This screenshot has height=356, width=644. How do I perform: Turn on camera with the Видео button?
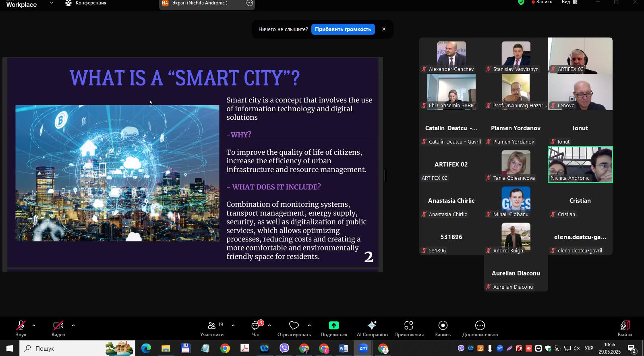(58, 329)
